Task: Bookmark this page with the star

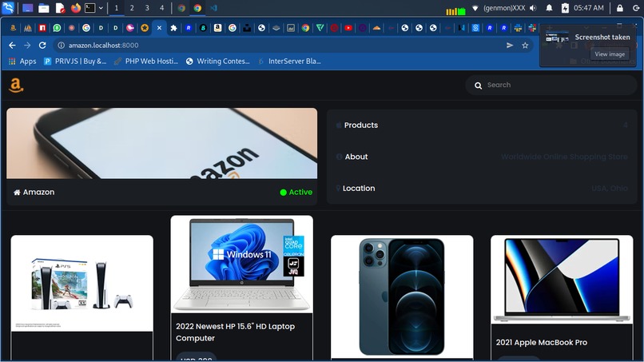Action: [525, 46]
